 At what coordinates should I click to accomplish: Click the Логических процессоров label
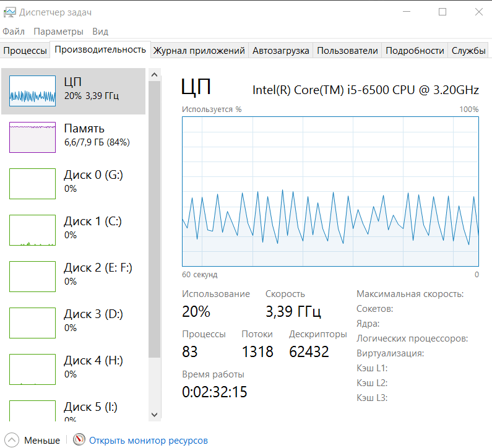tap(412, 338)
